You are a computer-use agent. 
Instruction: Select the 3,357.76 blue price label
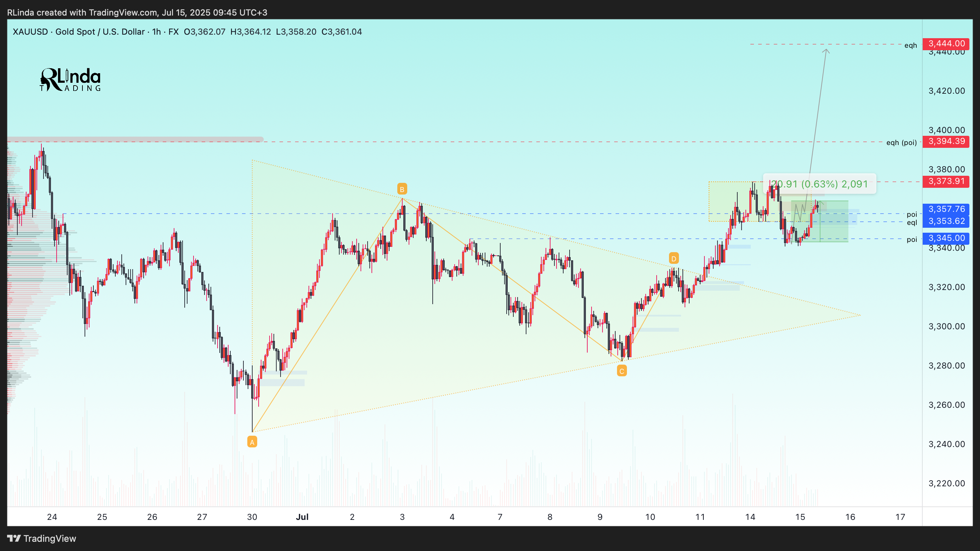pyautogui.click(x=946, y=209)
